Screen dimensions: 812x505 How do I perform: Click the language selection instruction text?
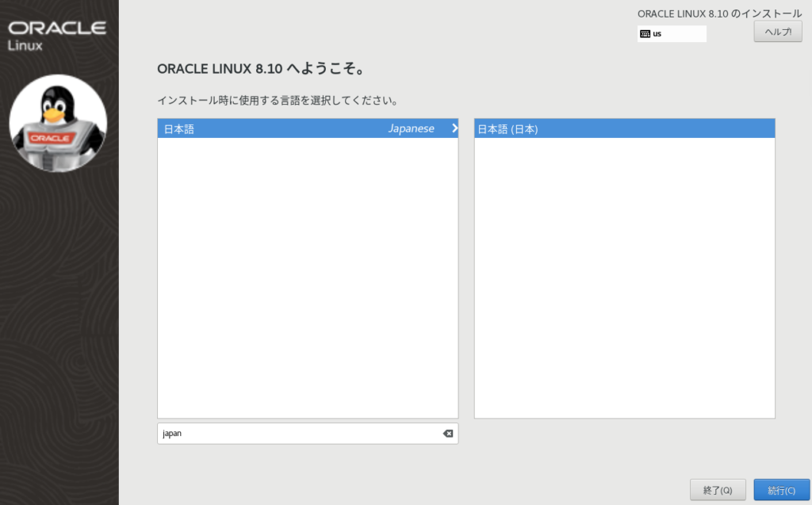click(278, 101)
